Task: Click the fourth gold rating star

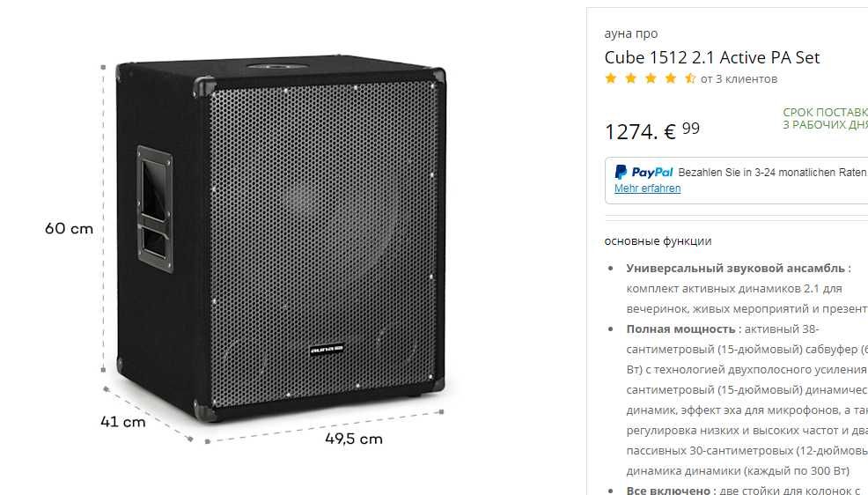Action: pos(671,78)
